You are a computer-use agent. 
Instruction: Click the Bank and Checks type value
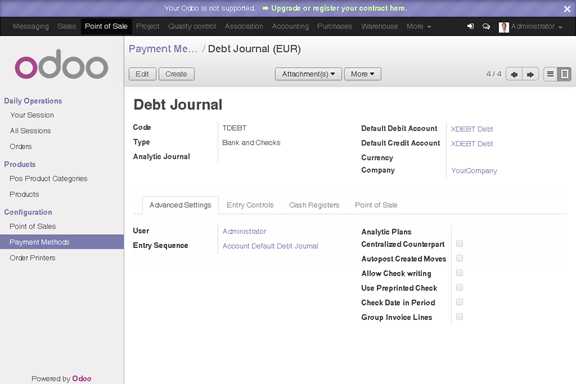(x=251, y=143)
